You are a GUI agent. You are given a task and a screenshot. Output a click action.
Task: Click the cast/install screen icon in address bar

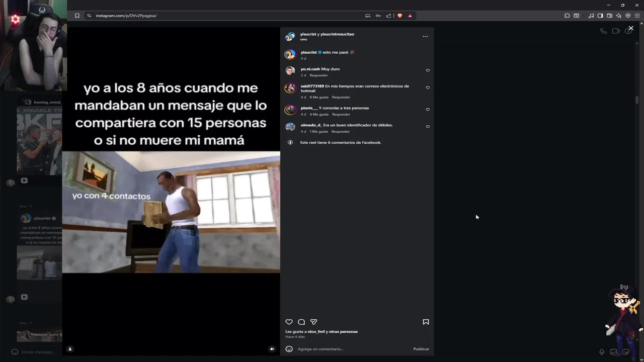(x=368, y=16)
